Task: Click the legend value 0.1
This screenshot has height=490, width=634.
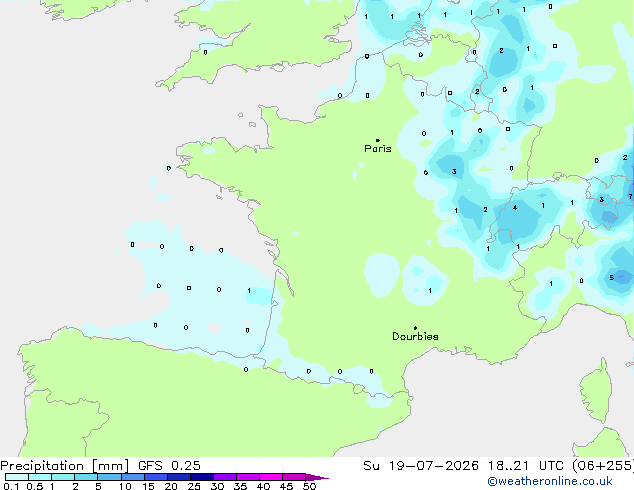Action: click(x=11, y=486)
